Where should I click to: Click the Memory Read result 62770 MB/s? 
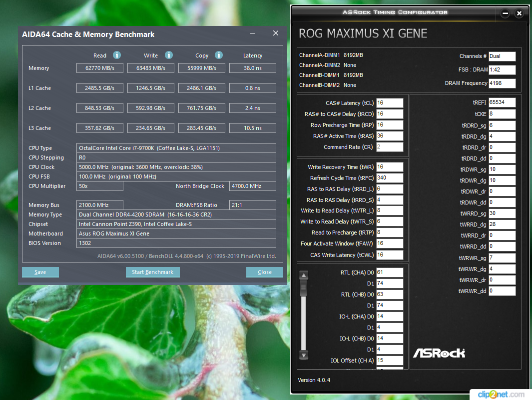click(100, 68)
